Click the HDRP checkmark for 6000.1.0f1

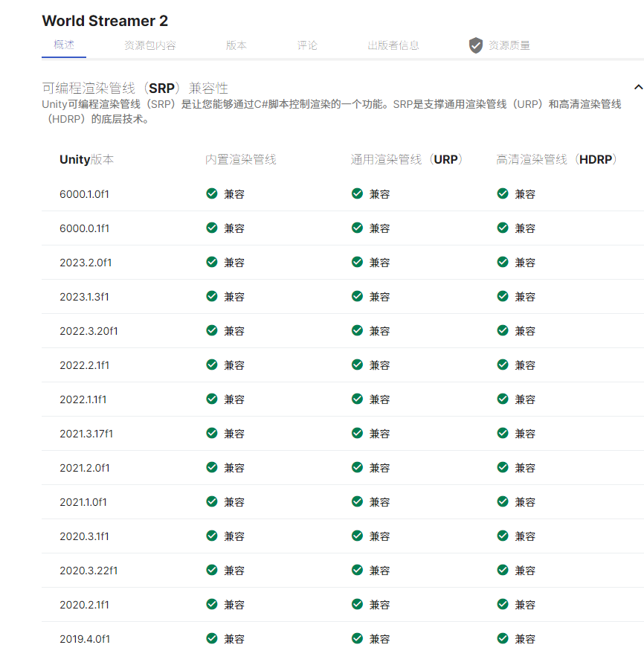[503, 193]
